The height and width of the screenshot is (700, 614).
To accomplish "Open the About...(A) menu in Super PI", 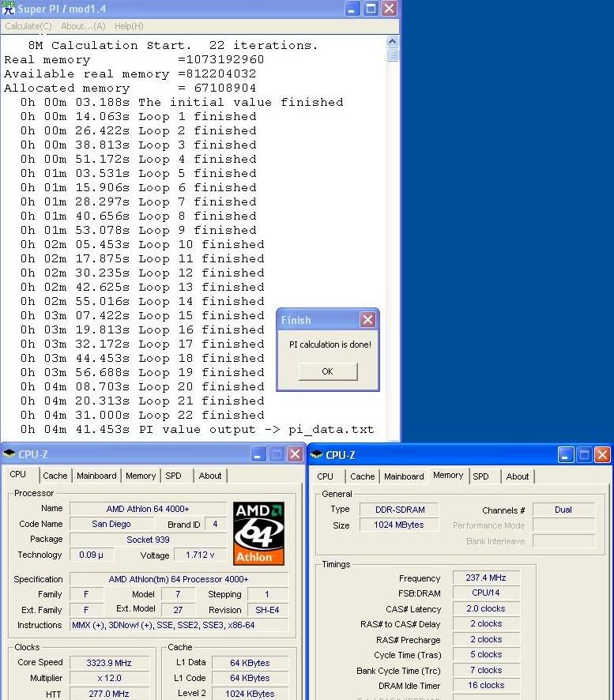I will click(83, 26).
